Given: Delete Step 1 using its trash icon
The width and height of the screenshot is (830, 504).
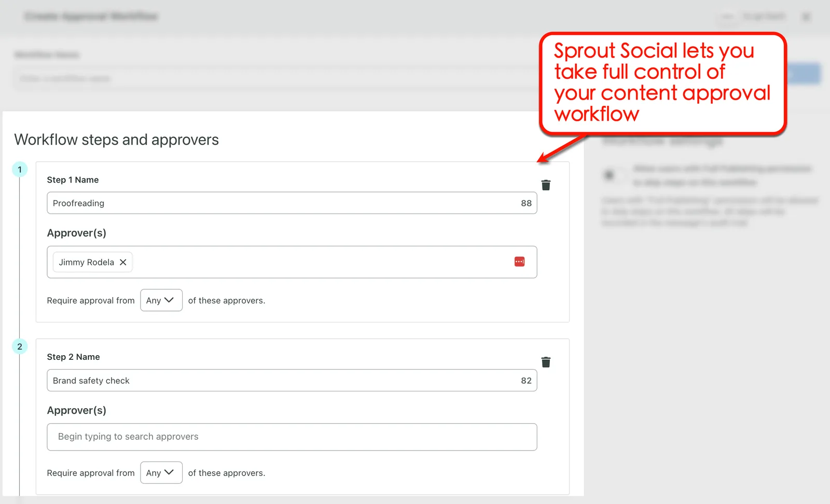Looking at the screenshot, I should pyautogui.click(x=546, y=185).
